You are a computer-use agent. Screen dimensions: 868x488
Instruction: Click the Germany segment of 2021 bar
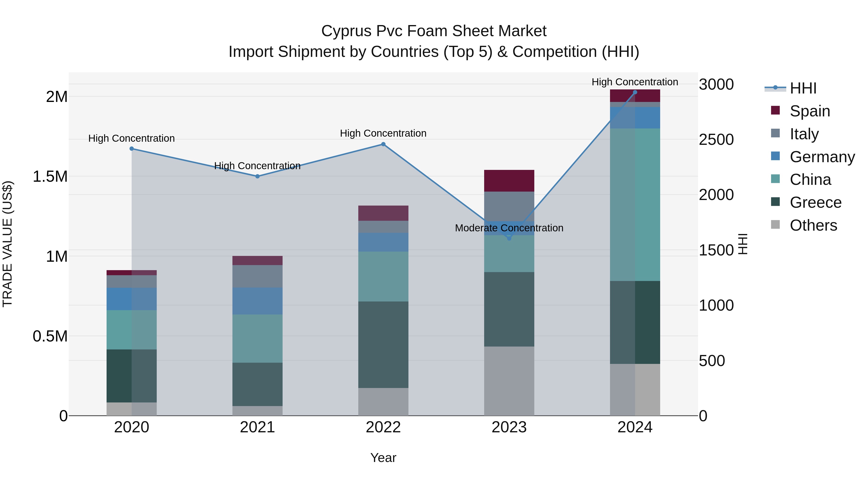coord(258,301)
